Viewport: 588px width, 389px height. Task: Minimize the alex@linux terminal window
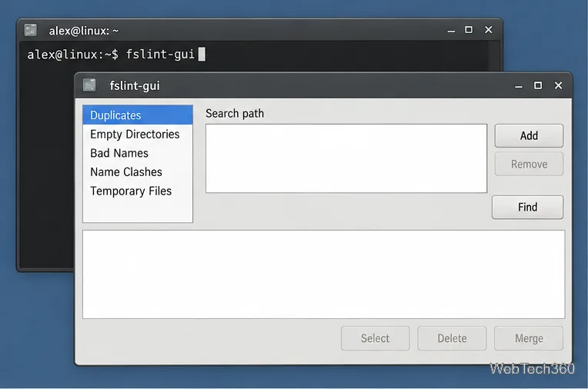click(451, 30)
